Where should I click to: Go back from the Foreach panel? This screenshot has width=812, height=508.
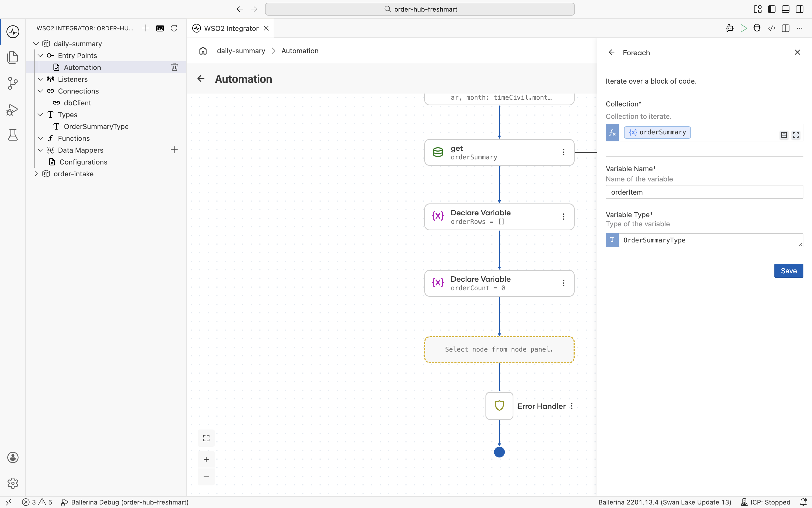612,52
